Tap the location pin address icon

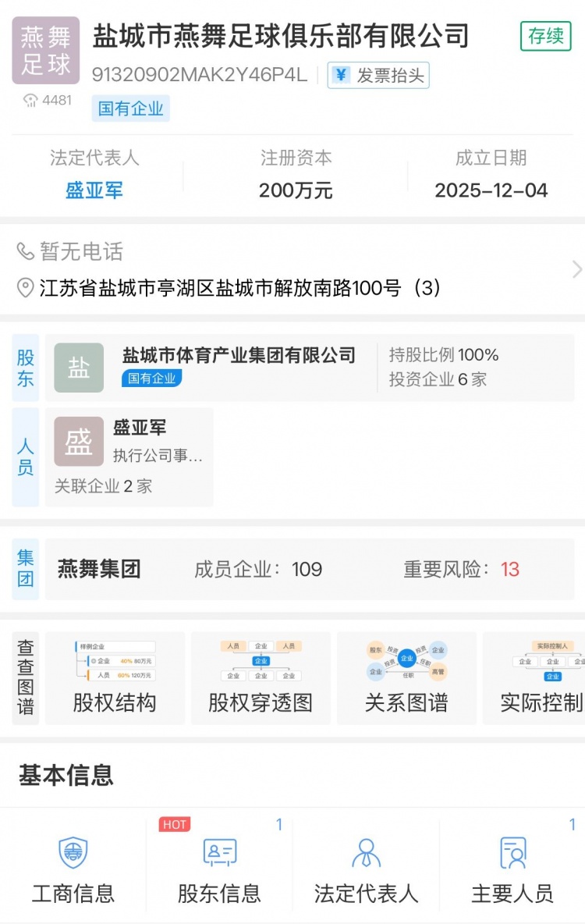point(26,288)
